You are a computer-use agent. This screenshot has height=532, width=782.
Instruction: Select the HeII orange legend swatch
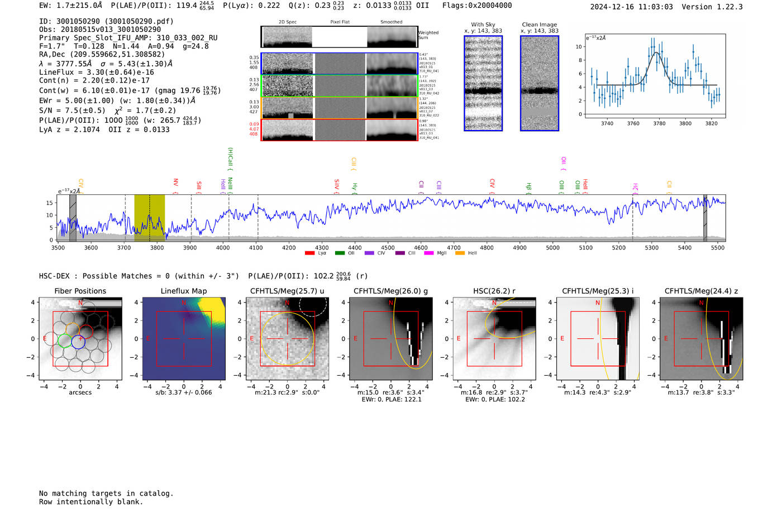(460, 253)
